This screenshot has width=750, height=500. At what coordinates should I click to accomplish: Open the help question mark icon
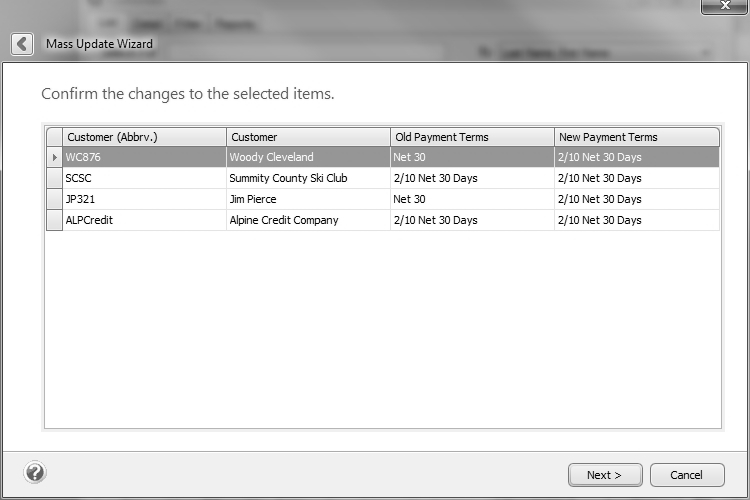tap(35, 472)
